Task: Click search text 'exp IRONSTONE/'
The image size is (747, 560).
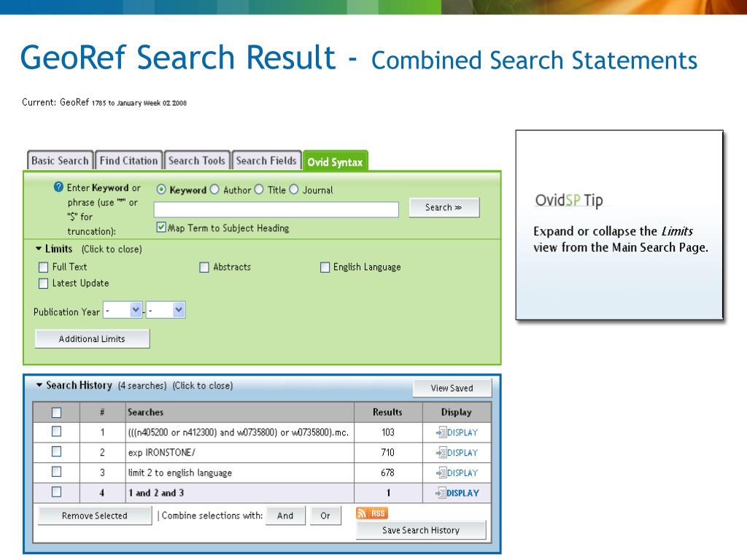Action: pyautogui.click(x=161, y=452)
